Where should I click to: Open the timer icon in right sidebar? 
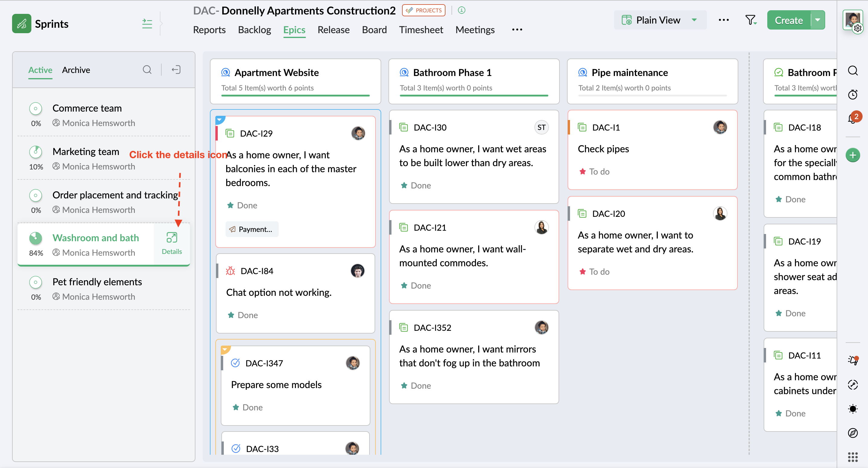(853, 95)
